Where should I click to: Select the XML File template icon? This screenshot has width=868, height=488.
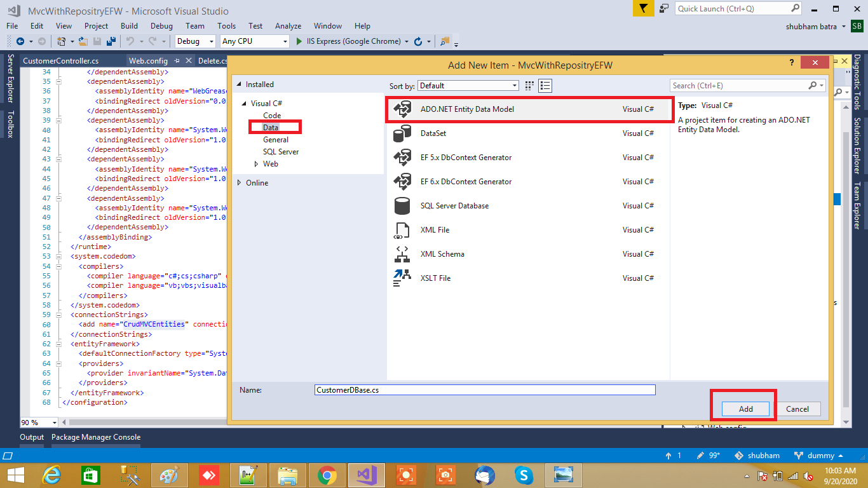(402, 230)
